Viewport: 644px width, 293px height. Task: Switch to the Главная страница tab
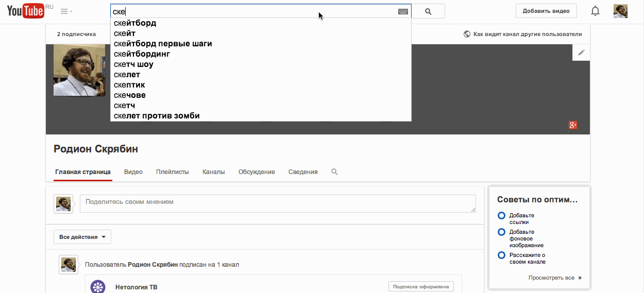[83, 172]
